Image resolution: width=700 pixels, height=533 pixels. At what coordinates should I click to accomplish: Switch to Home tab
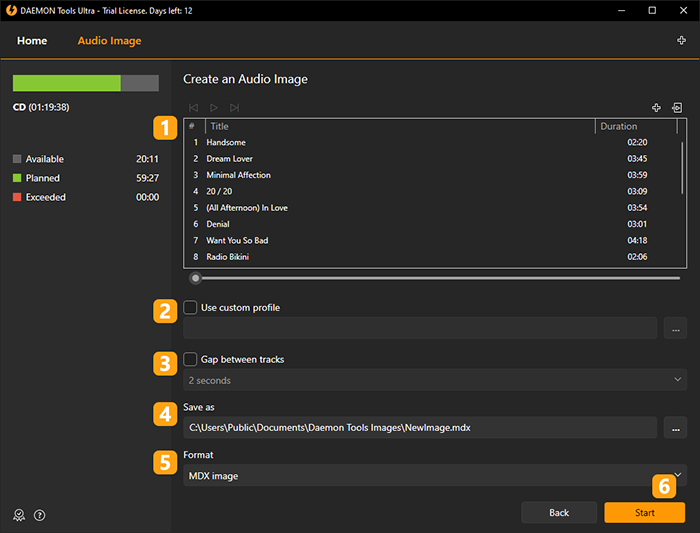click(32, 41)
